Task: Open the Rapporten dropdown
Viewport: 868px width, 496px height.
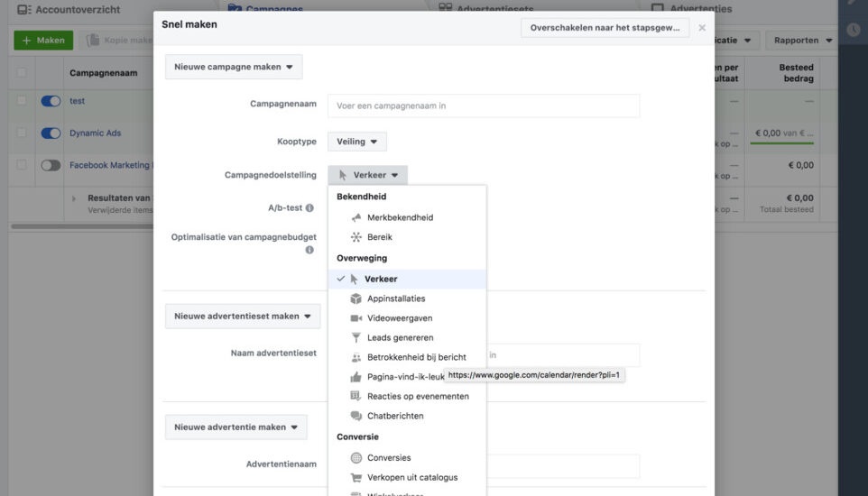Action: (802, 41)
